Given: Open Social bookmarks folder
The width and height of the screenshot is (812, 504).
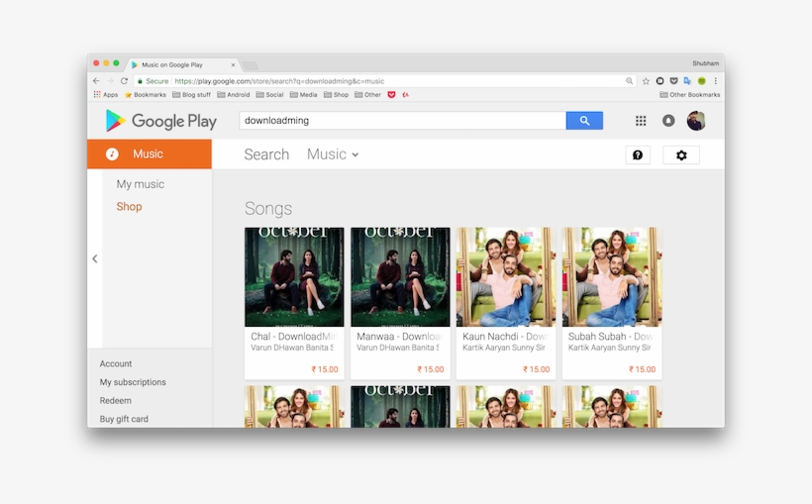Looking at the screenshot, I should click(x=269, y=95).
